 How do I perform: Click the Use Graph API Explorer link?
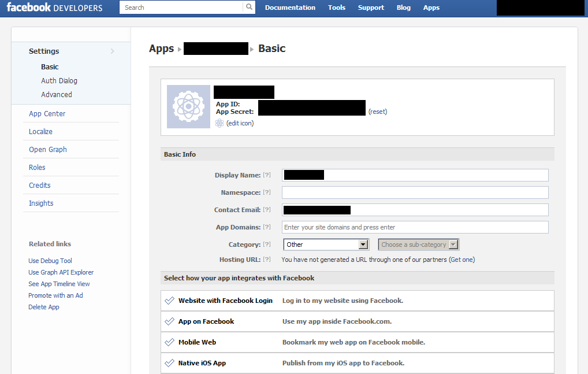click(x=61, y=272)
